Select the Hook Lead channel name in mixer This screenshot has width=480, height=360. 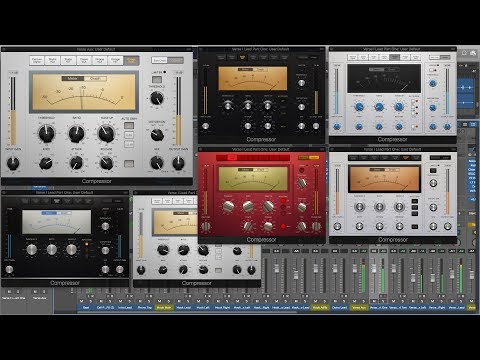point(183,307)
